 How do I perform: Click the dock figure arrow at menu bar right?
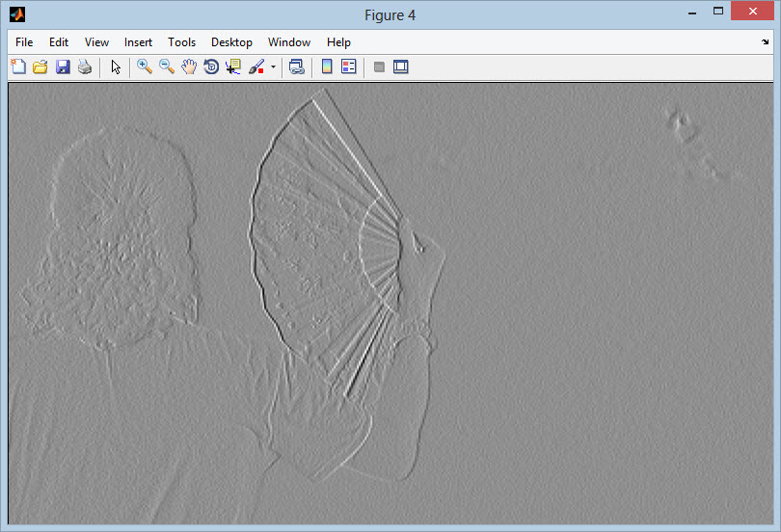(x=766, y=42)
